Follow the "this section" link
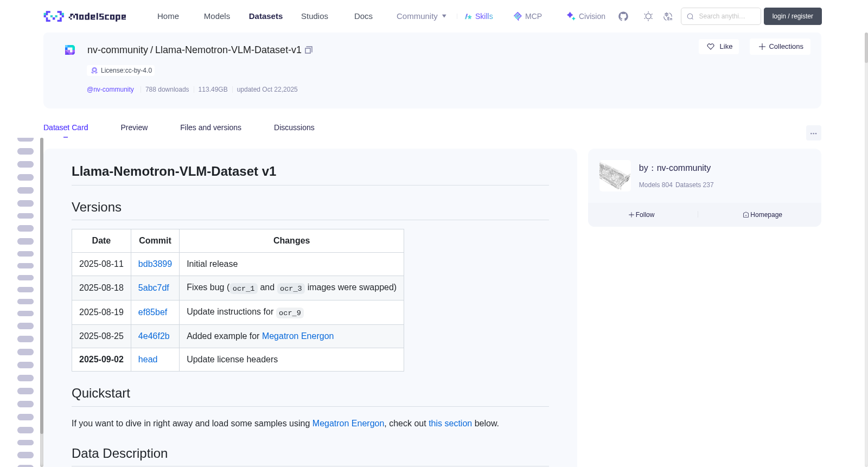The image size is (868, 467). click(x=450, y=424)
